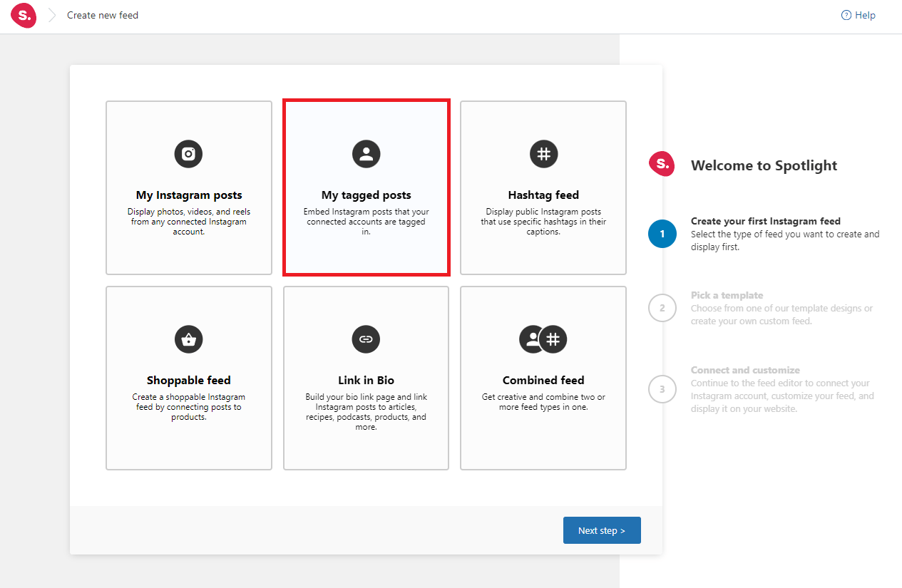Proceed with the Next step button

click(602, 530)
